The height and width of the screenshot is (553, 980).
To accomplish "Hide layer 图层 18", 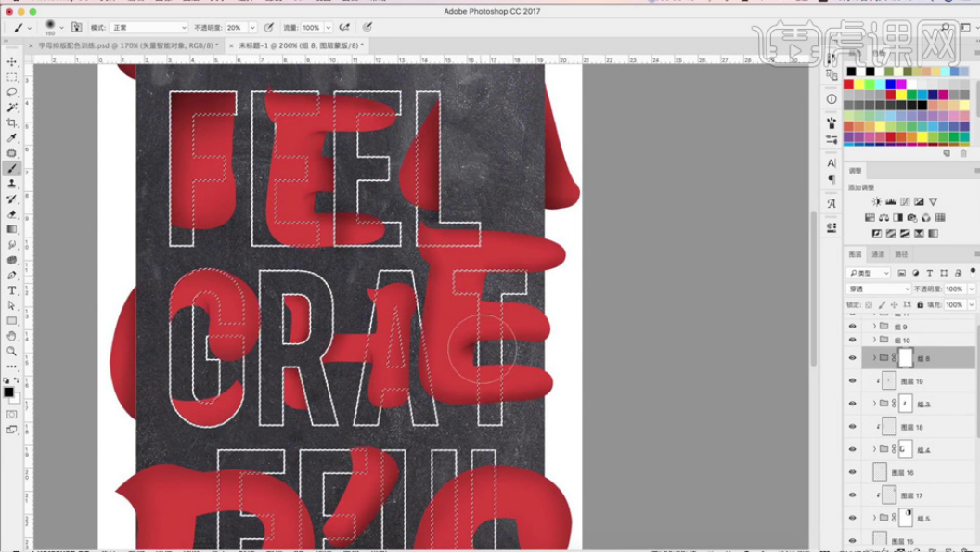I will click(852, 426).
